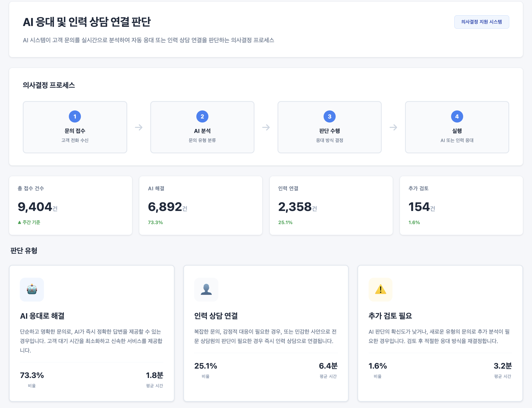
Task: Select the 판단 수행 process step card
Action: [x=329, y=127]
